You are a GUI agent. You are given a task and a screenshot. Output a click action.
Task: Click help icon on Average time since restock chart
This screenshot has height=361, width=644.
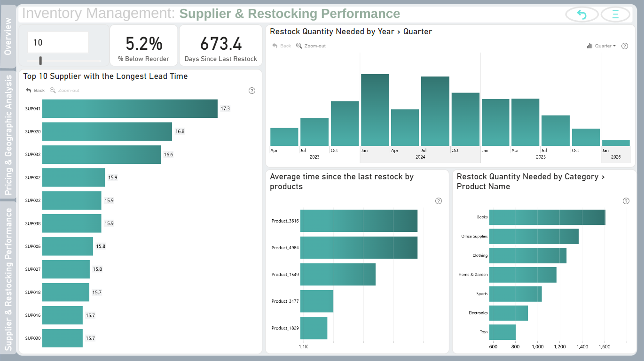[x=439, y=201]
